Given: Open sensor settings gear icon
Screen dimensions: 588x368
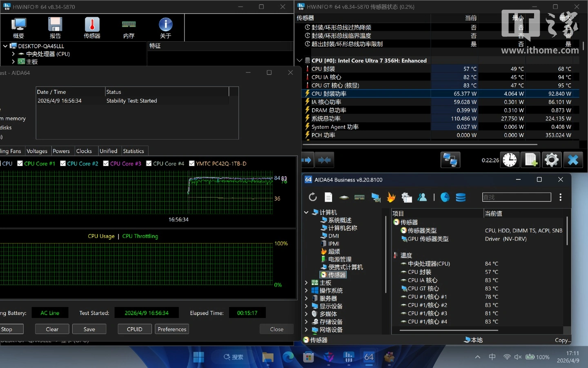Looking at the screenshot, I should pyautogui.click(x=552, y=160).
